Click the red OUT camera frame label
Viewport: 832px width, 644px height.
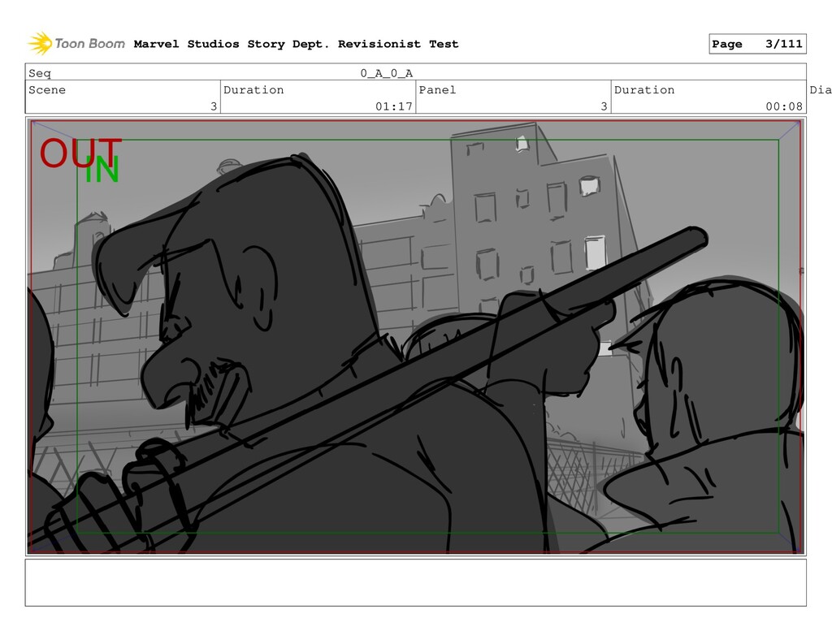pos(80,153)
